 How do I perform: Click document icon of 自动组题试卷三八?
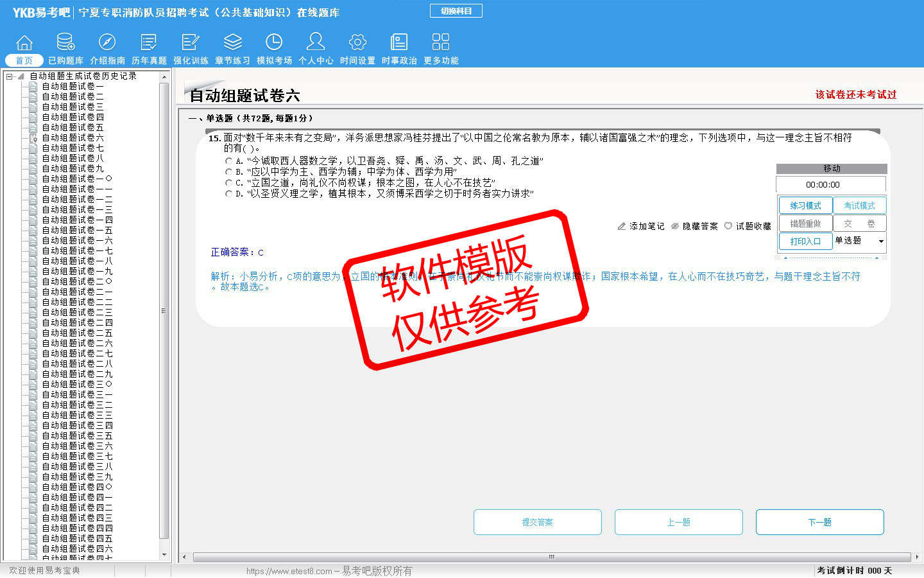point(33,466)
